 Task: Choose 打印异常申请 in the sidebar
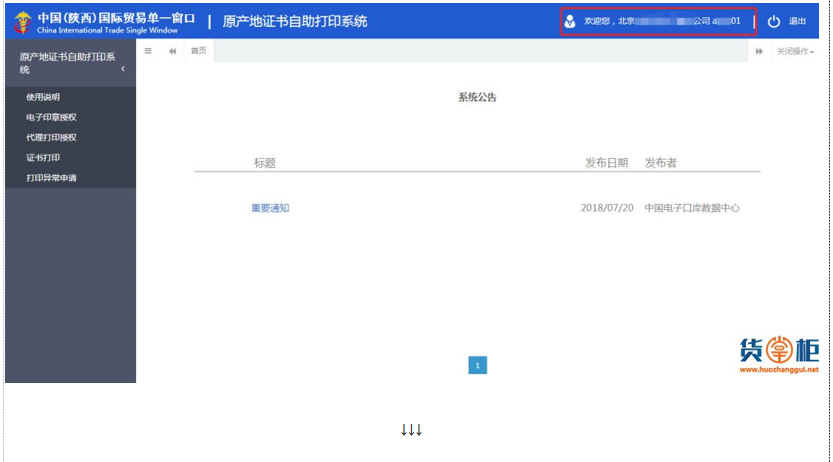[x=51, y=178]
